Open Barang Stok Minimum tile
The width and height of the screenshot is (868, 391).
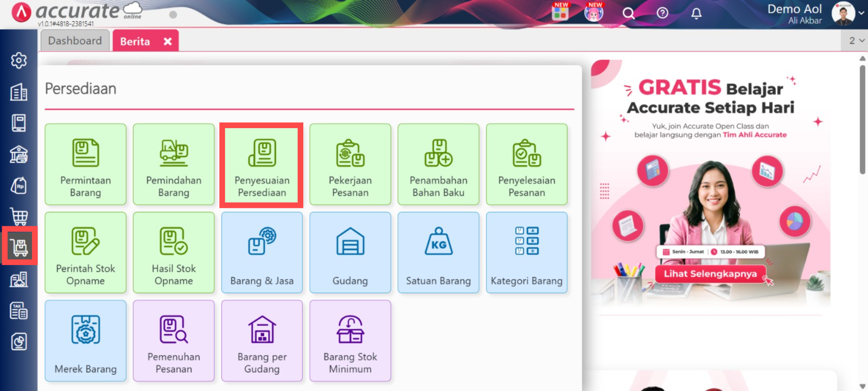pyautogui.click(x=350, y=341)
